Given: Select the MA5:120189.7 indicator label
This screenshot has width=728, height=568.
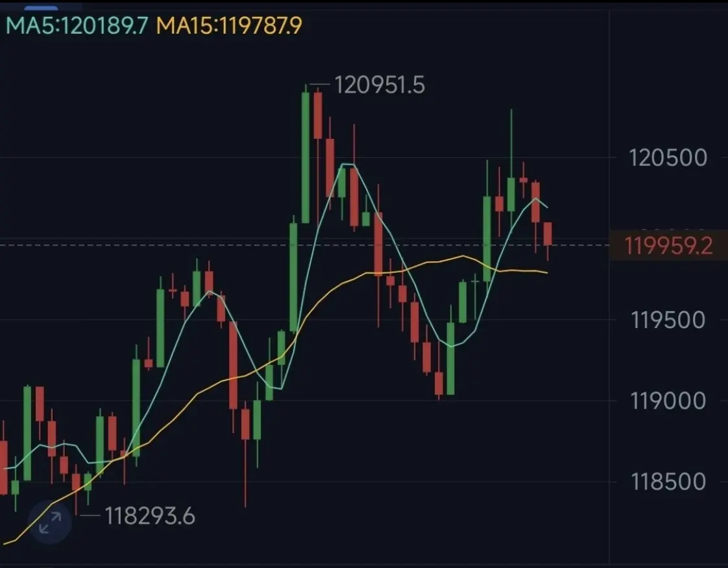Looking at the screenshot, I should [x=77, y=25].
